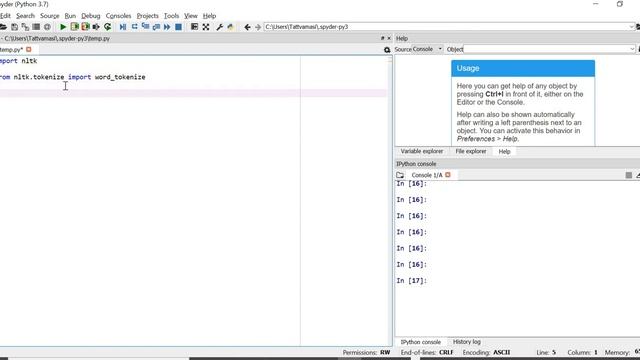Screen dimensions: 640x360
Task: Click the word_tokenize text in editor
Action: tap(120, 77)
